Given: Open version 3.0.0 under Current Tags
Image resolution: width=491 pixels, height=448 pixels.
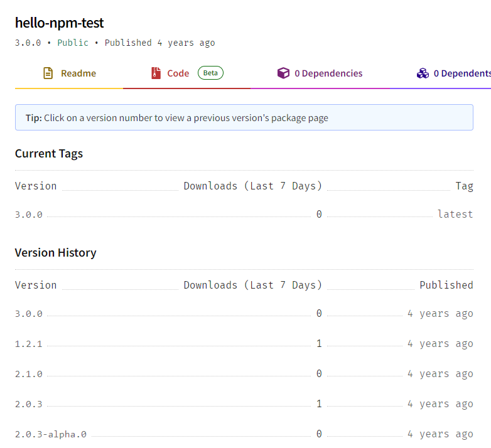Looking at the screenshot, I should [29, 215].
